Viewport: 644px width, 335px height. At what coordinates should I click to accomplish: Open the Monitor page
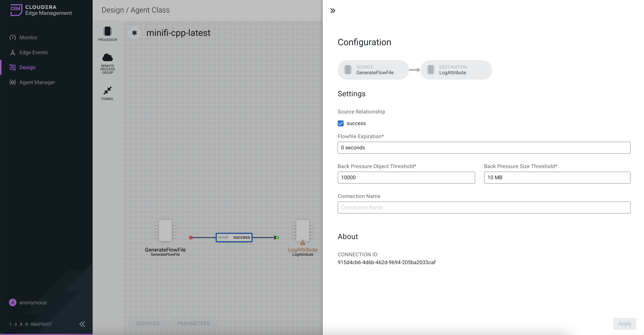pos(28,38)
